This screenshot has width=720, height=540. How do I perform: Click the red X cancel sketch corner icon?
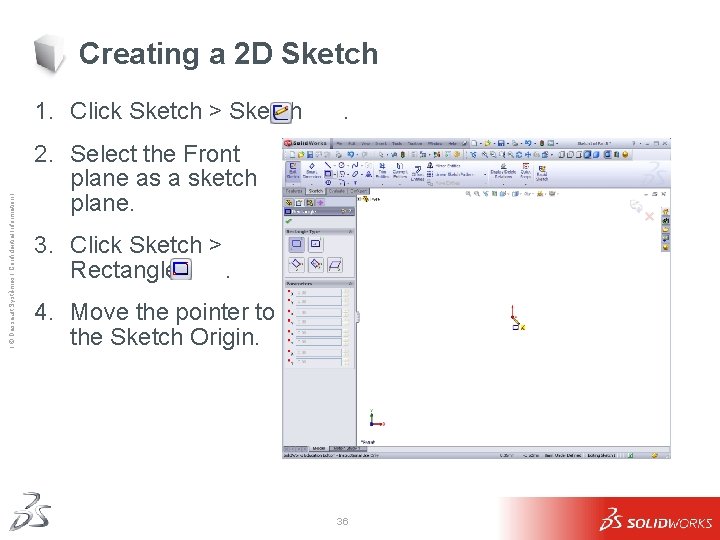[x=649, y=216]
